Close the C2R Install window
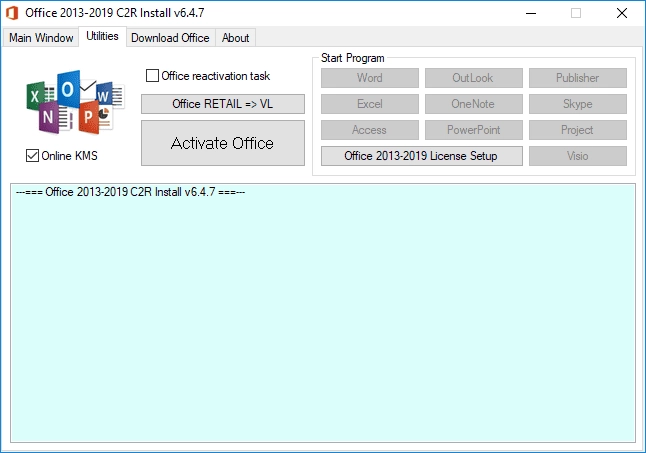The image size is (646, 453). pos(622,13)
